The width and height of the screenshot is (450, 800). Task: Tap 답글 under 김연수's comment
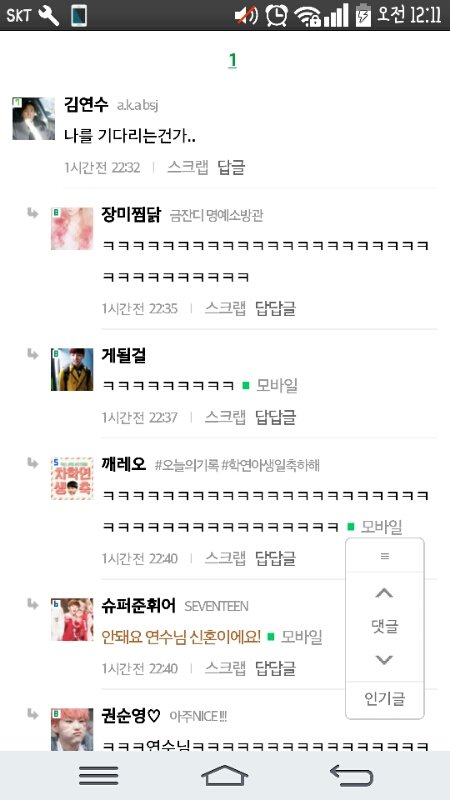[231, 167]
